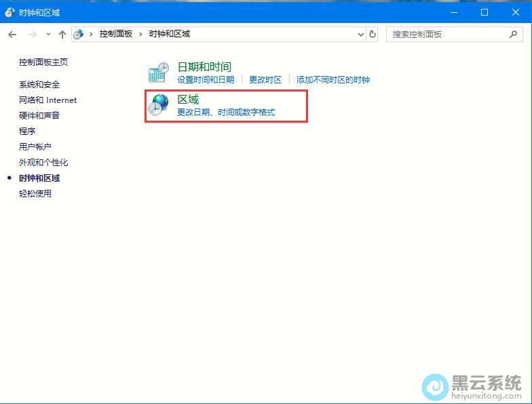The height and width of the screenshot is (404, 532).
Task: Click the 更改时区 link
Action: [265, 80]
